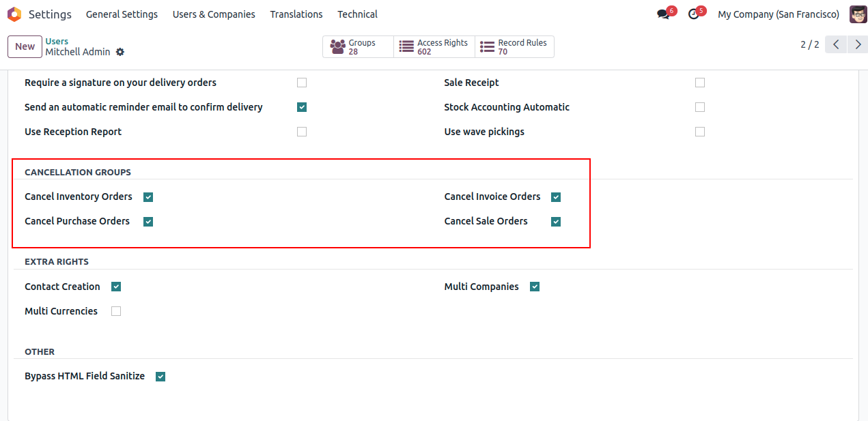
Task: Enable Multi Currencies checkbox
Action: tap(116, 311)
